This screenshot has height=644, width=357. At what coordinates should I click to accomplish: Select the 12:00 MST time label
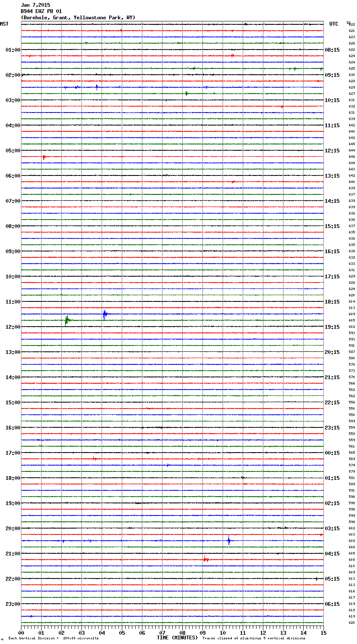click(x=13, y=327)
